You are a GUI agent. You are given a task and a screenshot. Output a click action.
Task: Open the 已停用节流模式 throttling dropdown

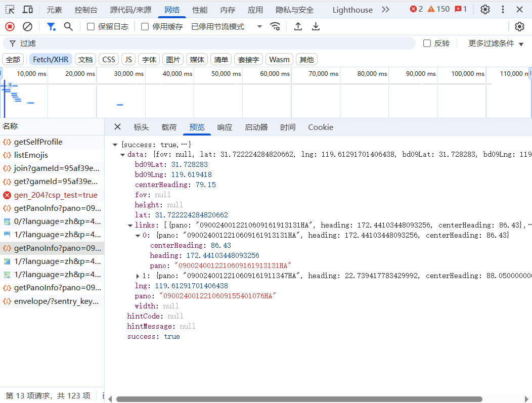point(227,27)
